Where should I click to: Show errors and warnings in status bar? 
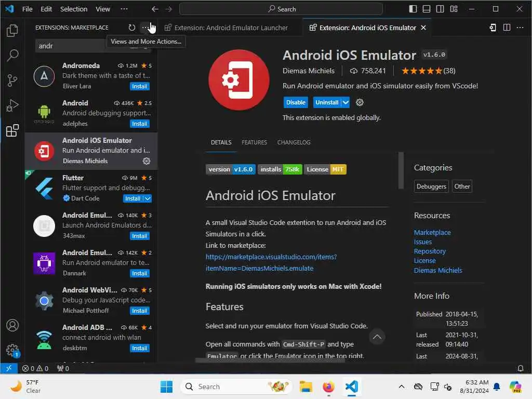[35, 368]
